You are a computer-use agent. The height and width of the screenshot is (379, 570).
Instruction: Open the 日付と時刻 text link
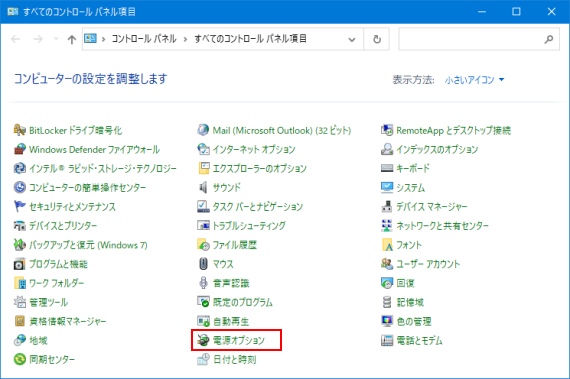pyautogui.click(x=234, y=359)
